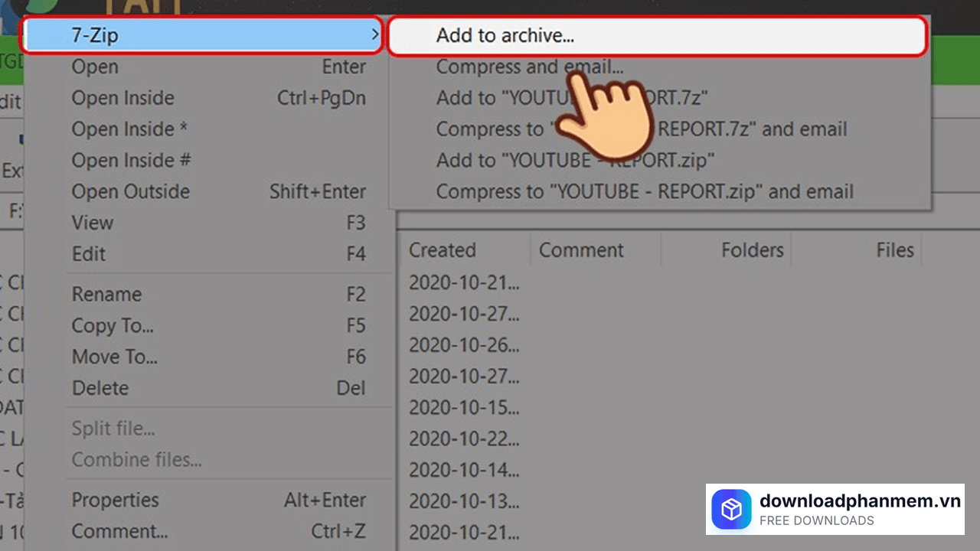
Task: Open the Properties dialog
Action: pos(116,500)
